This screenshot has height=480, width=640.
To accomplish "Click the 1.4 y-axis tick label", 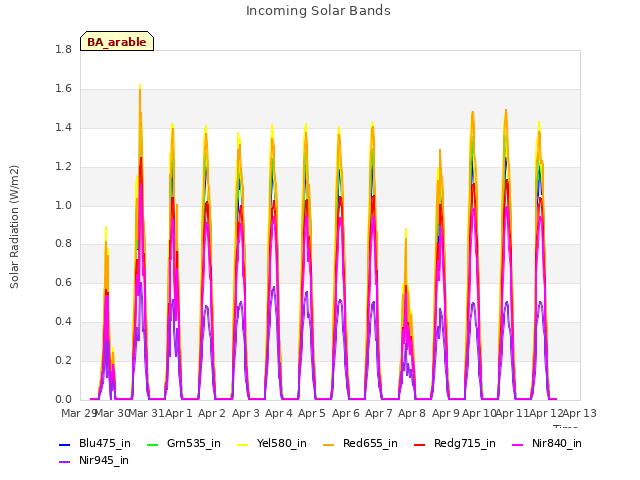I will click(63, 128).
